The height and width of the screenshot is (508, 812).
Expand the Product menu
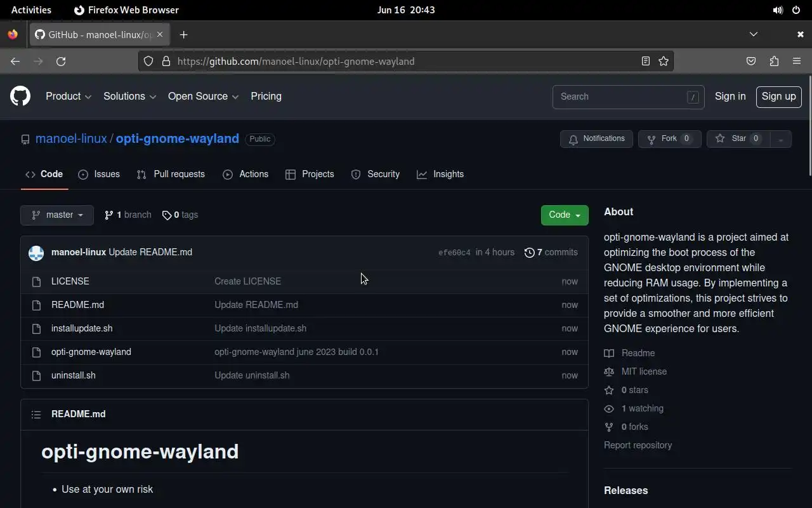(x=69, y=97)
